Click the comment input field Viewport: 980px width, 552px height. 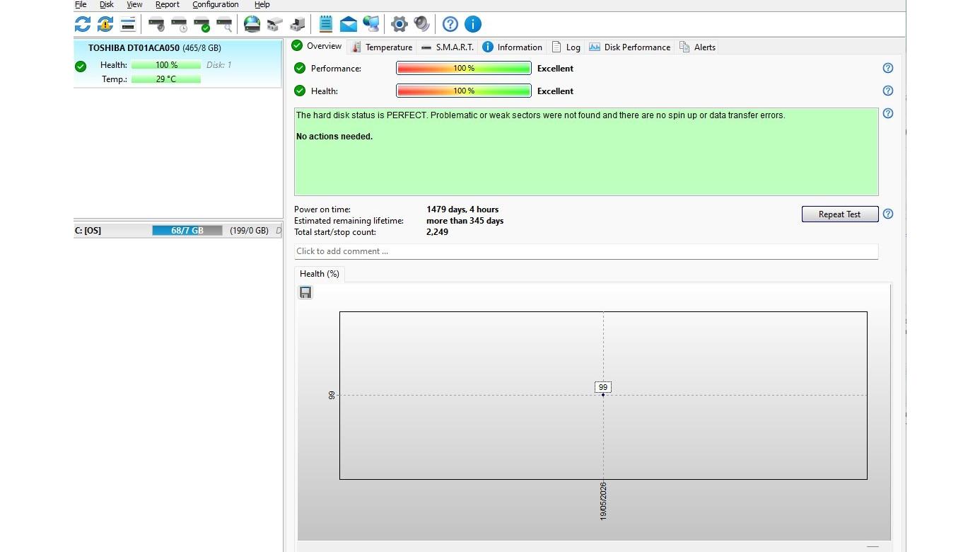[586, 251]
